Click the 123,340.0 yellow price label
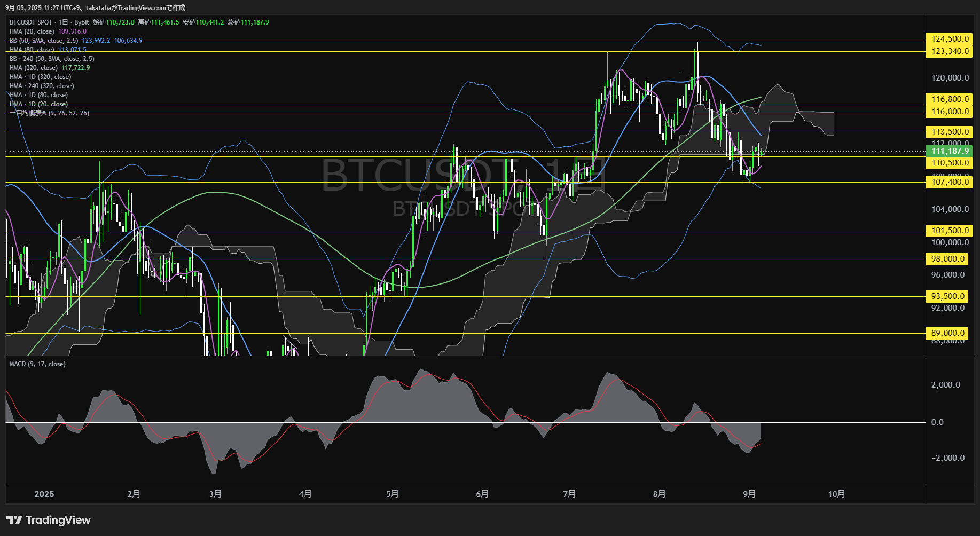The height and width of the screenshot is (536, 980). click(x=949, y=51)
